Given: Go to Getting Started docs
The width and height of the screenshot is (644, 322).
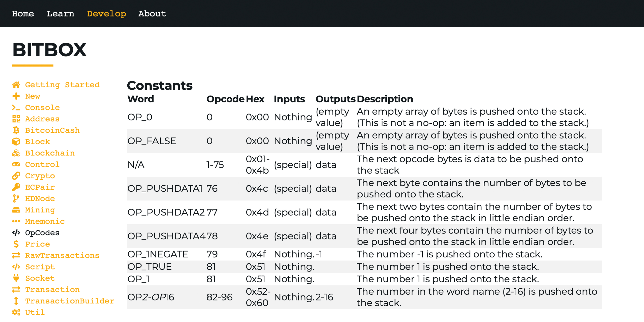Looking at the screenshot, I should (x=63, y=85).
